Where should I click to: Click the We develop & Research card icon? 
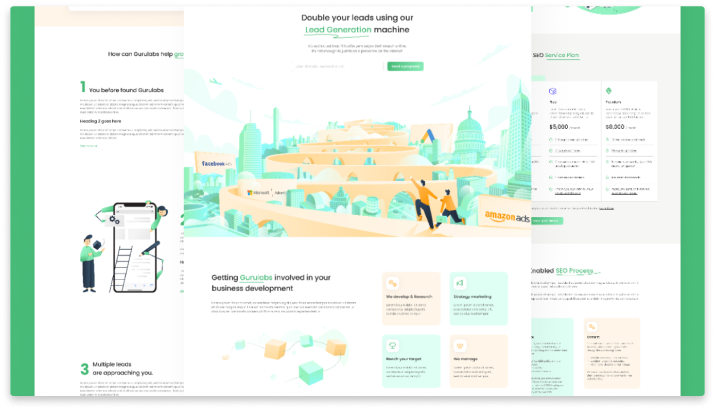tap(394, 283)
